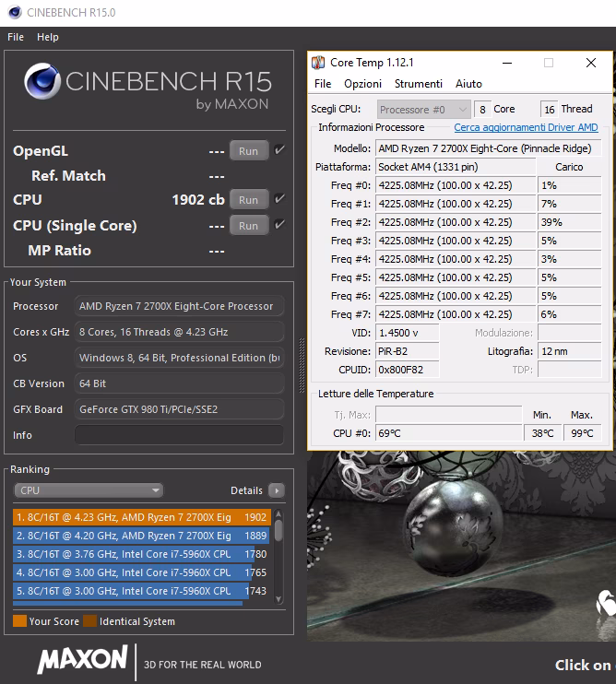This screenshot has width=616, height=684.
Task: Click the Cinebench title bar icon
Action: [x=15, y=12]
